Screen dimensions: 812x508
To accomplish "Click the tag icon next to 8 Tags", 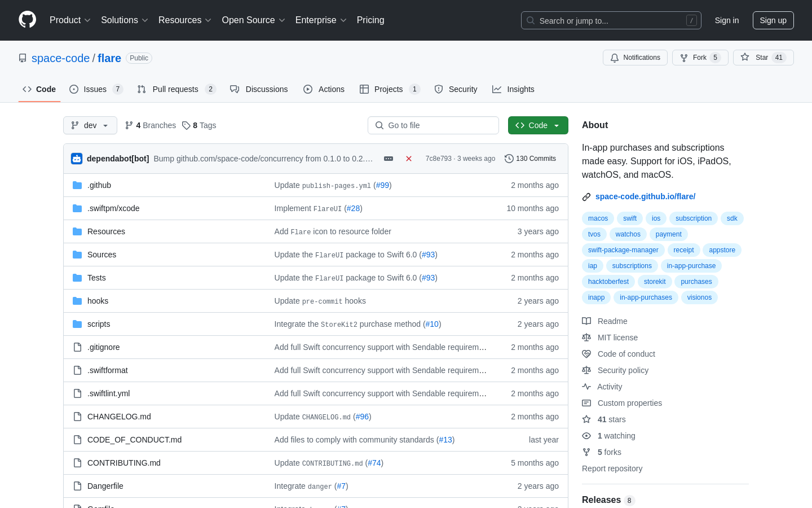I will (x=186, y=125).
